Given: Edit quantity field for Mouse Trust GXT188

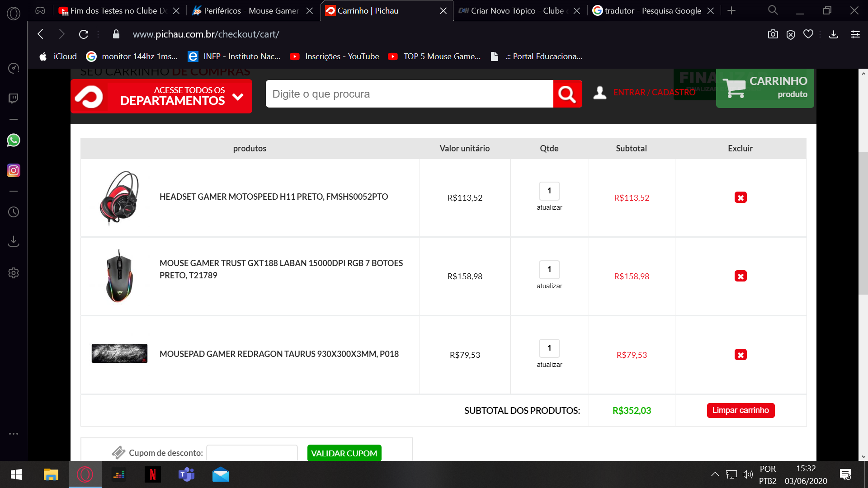Looking at the screenshot, I should click(x=549, y=269).
